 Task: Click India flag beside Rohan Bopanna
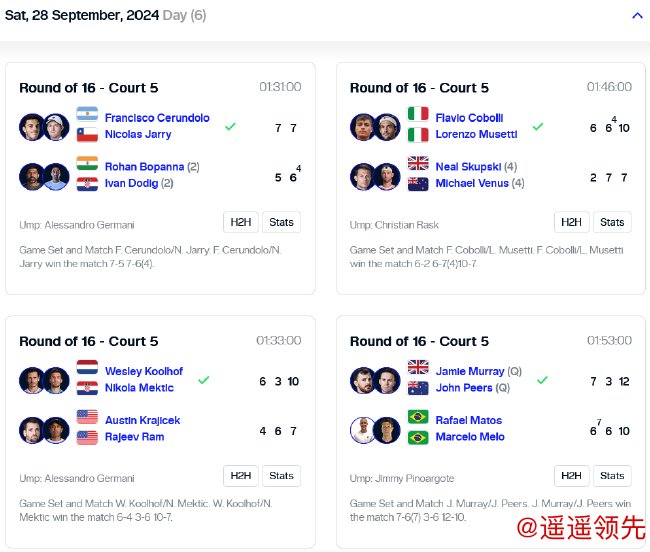87,166
